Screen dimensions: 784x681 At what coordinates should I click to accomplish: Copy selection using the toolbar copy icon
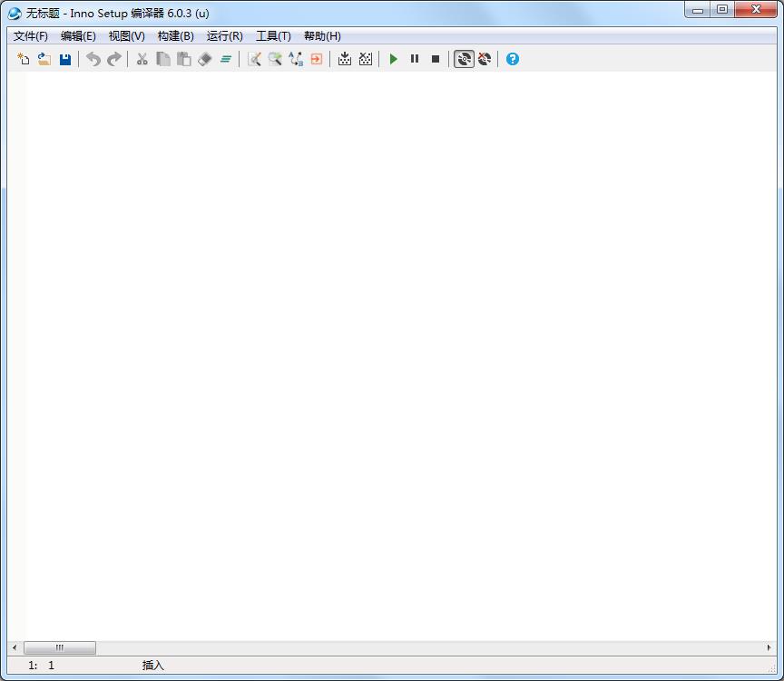(x=163, y=59)
